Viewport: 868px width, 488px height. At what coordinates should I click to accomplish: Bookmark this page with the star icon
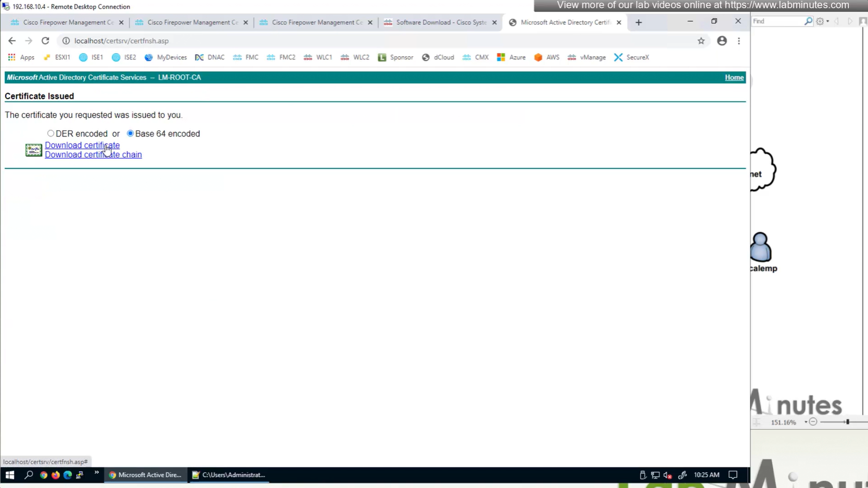pos(701,41)
